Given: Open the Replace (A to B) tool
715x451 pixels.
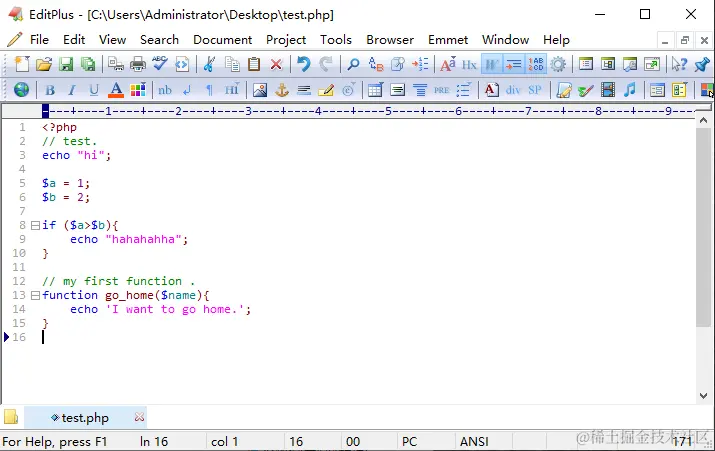Looking at the screenshot, I should pos(376,64).
